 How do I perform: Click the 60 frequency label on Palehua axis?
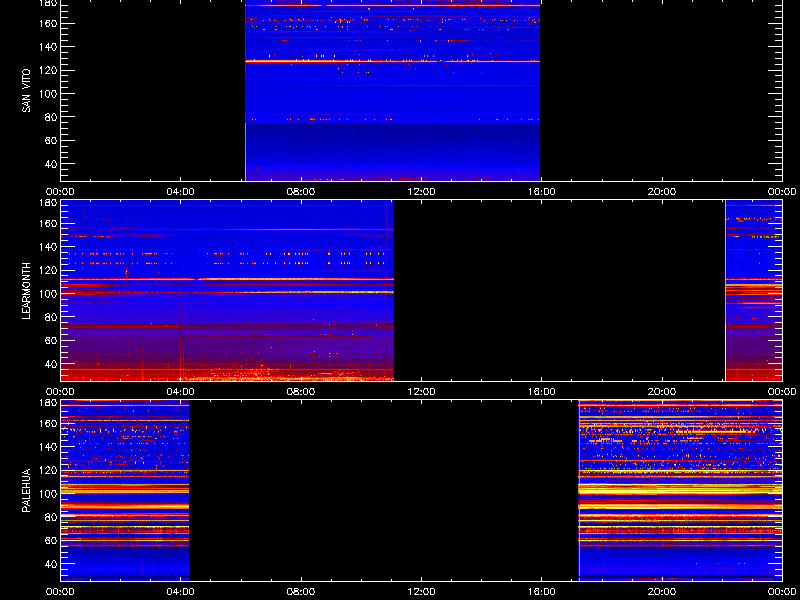tap(50, 541)
